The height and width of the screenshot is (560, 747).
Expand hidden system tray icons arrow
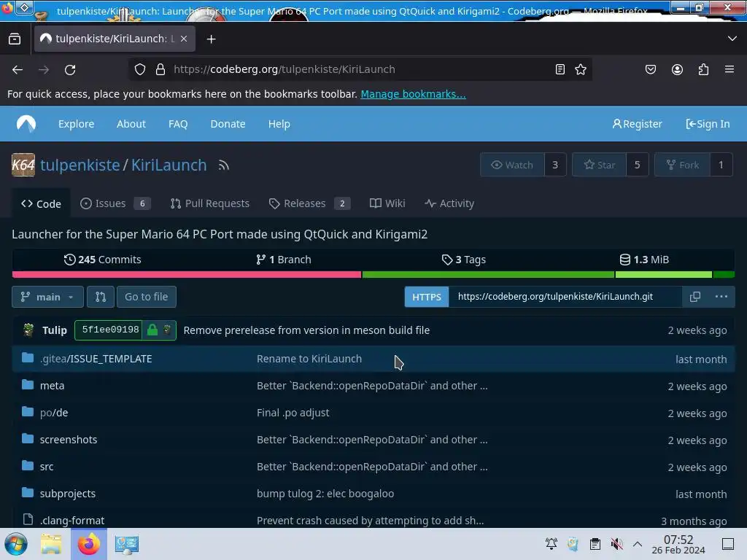coord(638,544)
